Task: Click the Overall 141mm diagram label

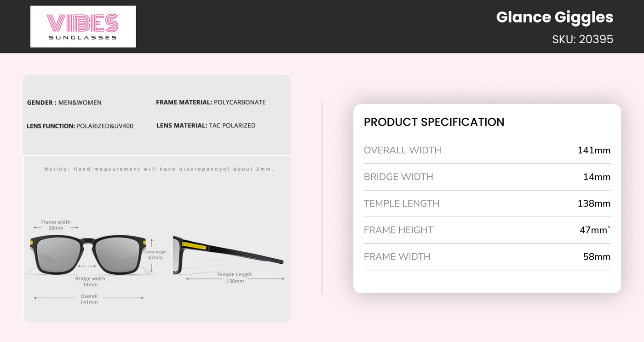Action: pyautogui.click(x=89, y=299)
